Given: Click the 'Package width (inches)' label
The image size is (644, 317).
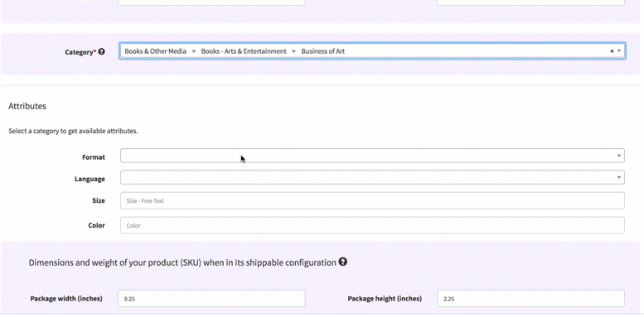Looking at the screenshot, I should coord(66,299).
